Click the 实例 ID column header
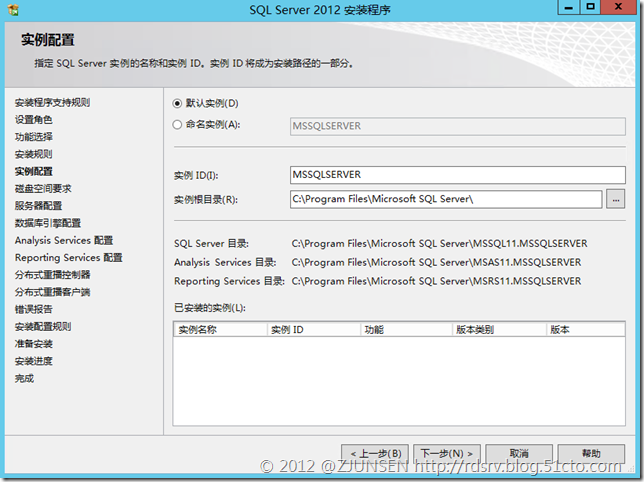The height and width of the screenshot is (482, 644). pyautogui.click(x=314, y=330)
